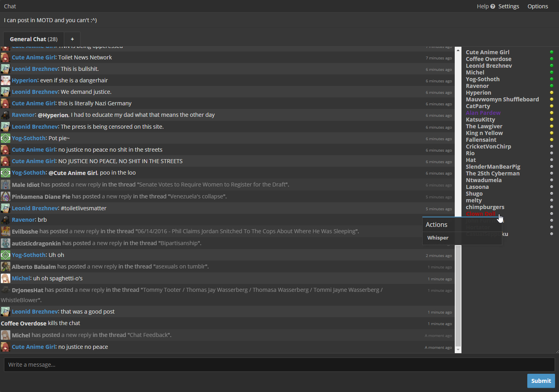559x392 pixels.
Task: Click Leonid Brezhnev avatar beside 'that was a good post'
Action: pyautogui.click(x=5, y=312)
